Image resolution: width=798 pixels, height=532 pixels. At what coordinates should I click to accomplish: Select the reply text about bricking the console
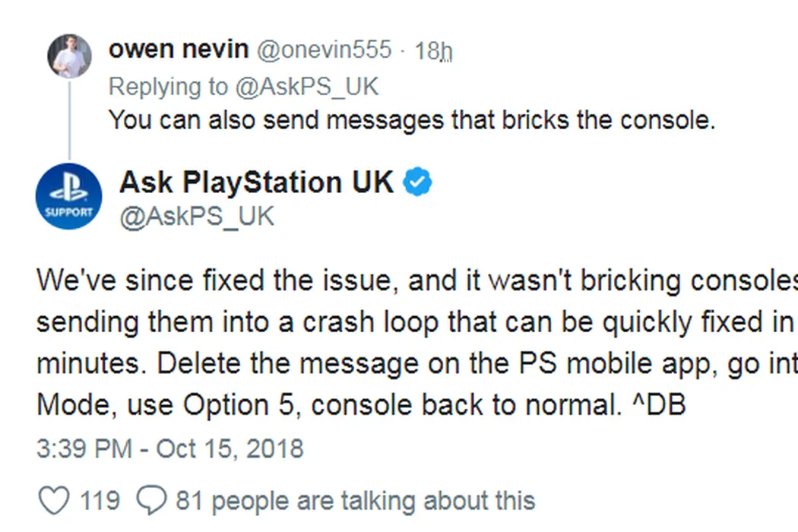coord(412,121)
